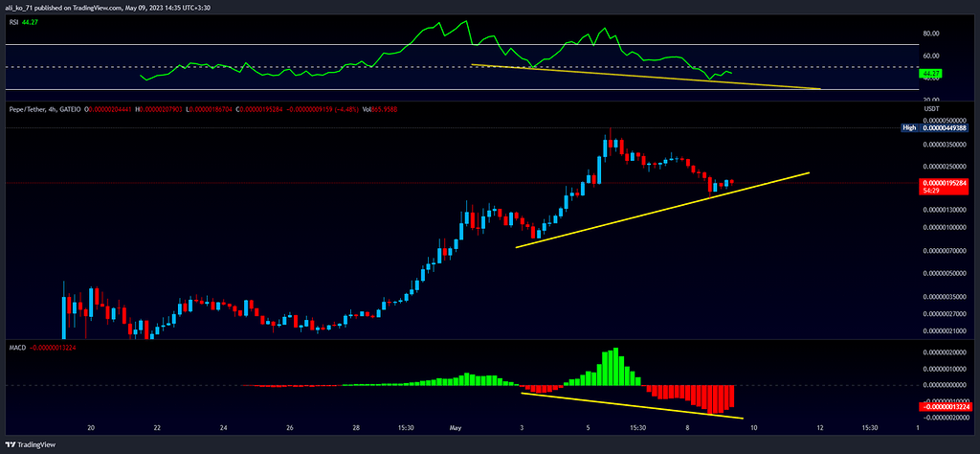The width and height of the screenshot is (980, 454).
Task: Click the tallest green MACD histogram bar
Action: pyautogui.click(x=617, y=366)
